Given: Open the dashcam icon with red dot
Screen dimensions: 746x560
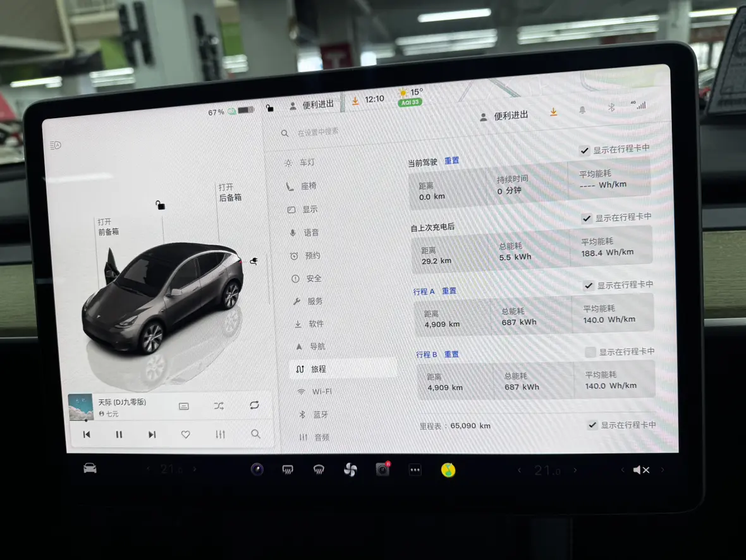Looking at the screenshot, I should (382, 470).
